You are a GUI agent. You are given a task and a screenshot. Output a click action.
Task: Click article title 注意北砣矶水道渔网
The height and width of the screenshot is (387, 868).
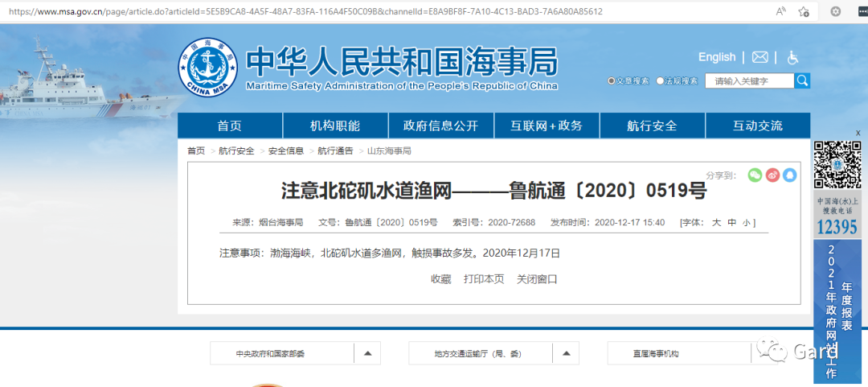[x=494, y=191]
